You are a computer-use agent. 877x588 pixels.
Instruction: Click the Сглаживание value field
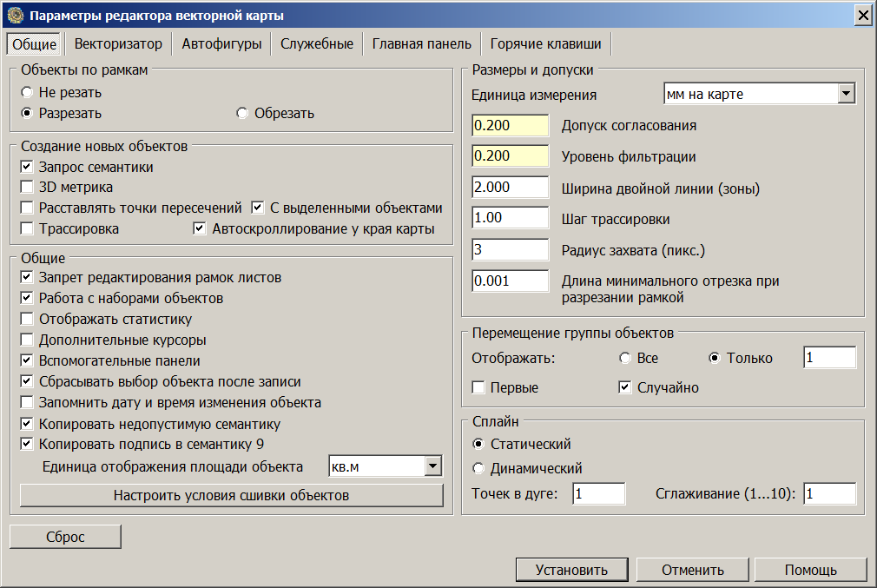[829, 494]
